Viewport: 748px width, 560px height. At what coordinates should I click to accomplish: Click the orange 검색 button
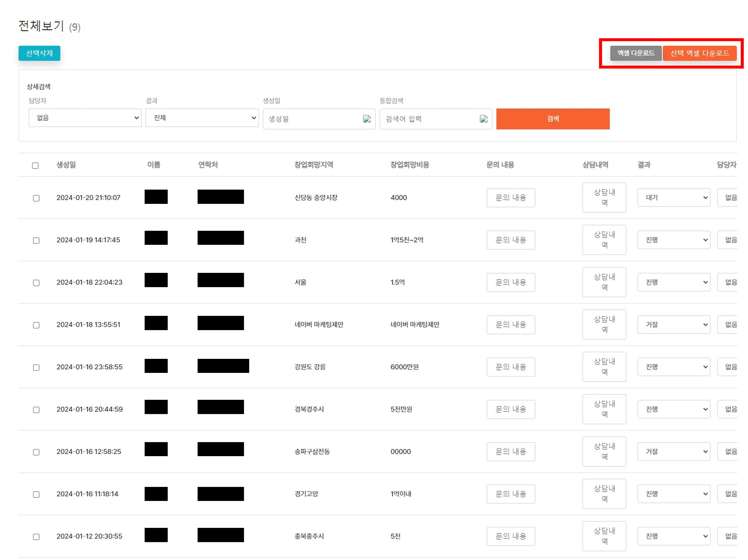point(553,119)
